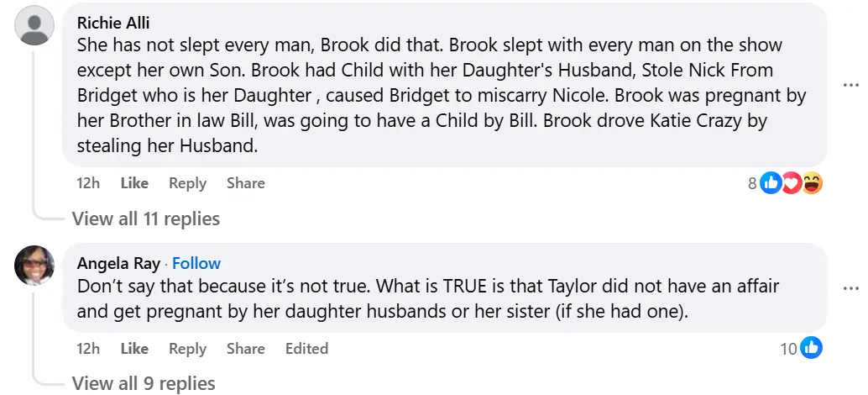Reply to Angela Ray's comment
The image size is (868, 395).
(187, 348)
